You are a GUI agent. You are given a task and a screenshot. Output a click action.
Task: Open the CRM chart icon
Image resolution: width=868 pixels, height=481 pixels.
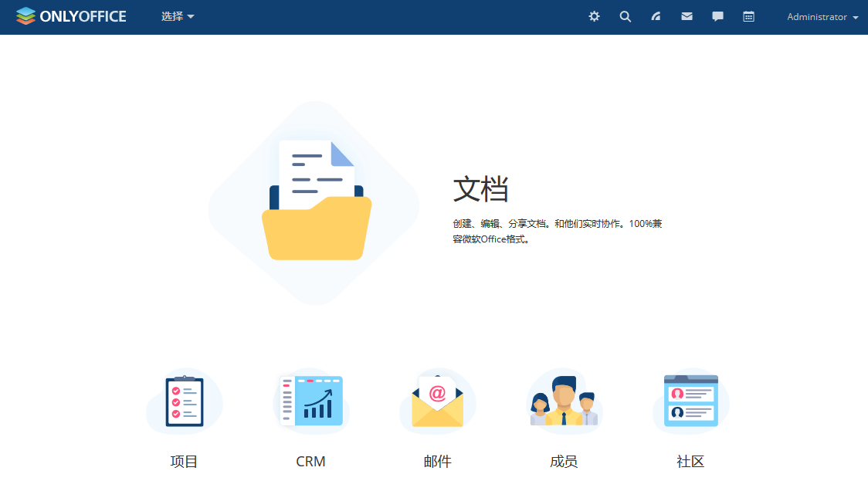[311, 401]
